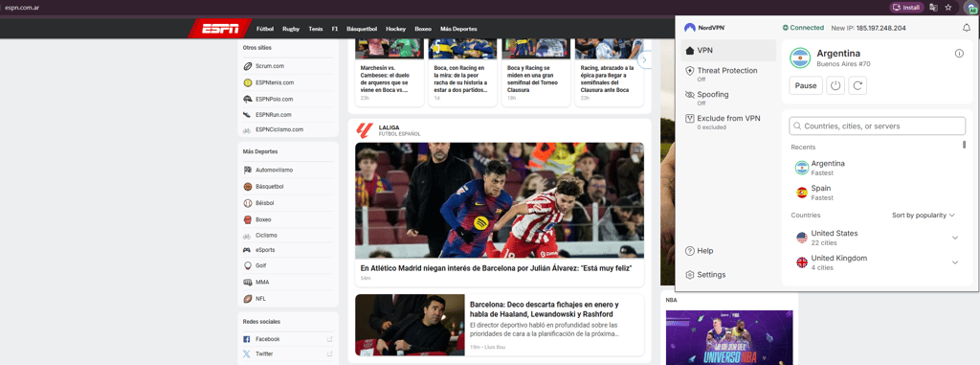Click the NordVPN server list scrollbar
This screenshot has width=980, height=365.
(x=964, y=145)
